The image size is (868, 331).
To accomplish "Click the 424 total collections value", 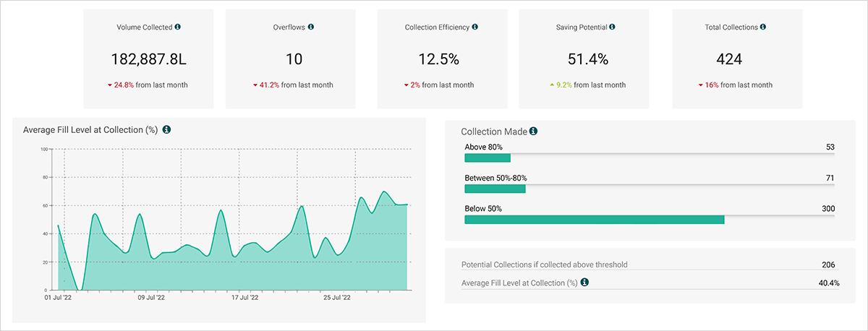I will click(x=729, y=59).
